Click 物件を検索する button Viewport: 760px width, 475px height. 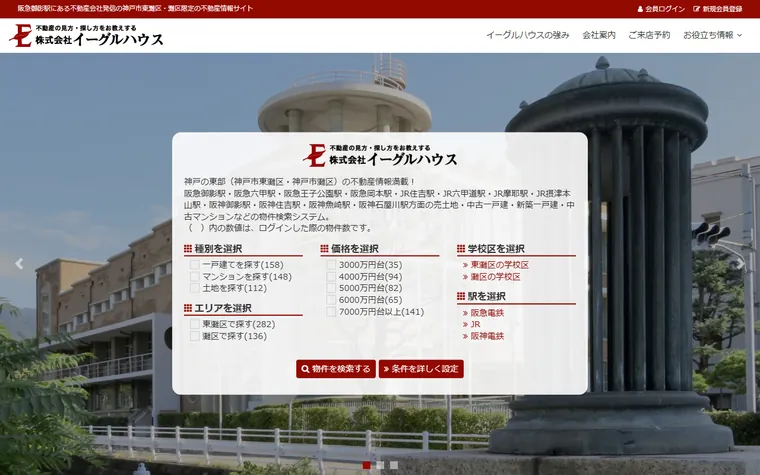coord(336,369)
